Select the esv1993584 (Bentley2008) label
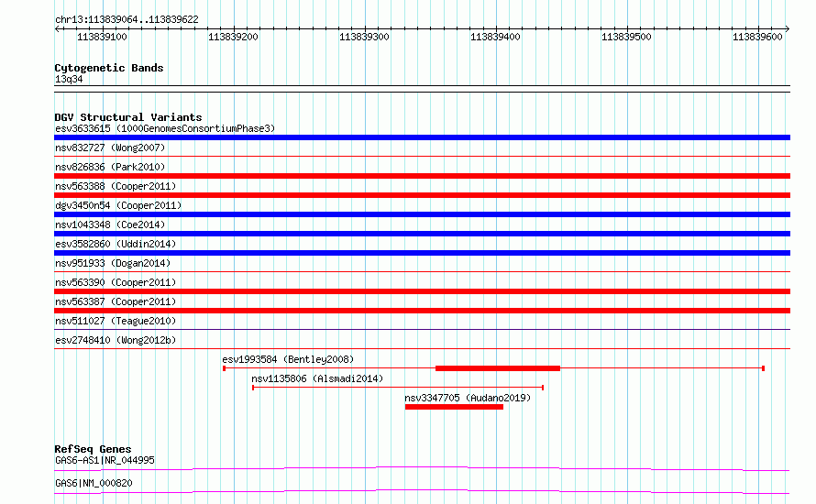This screenshot has width=816, height=504. pyautogui.click(x=288, y=359)
